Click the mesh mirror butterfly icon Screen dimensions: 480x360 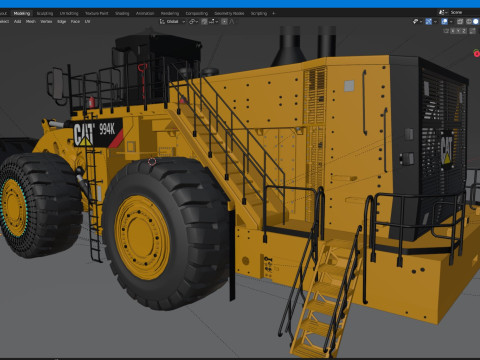(x=446, y=31)
